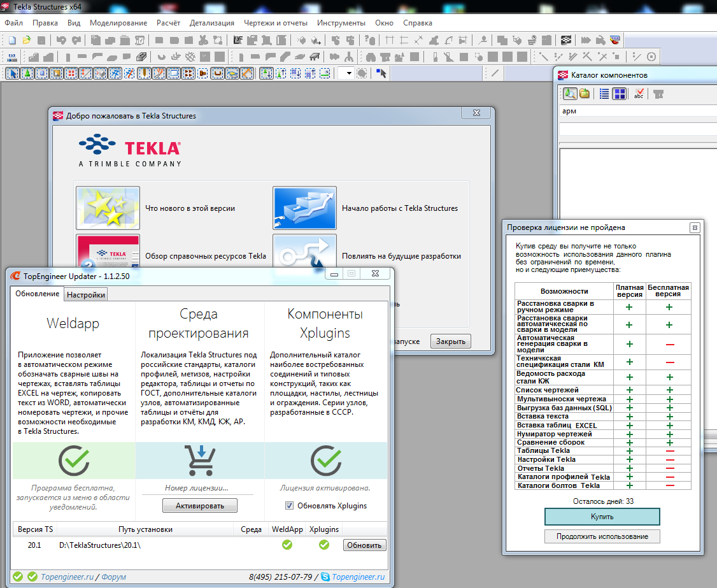This screenshot has height=588, width=717.
Task: Toggle the Обновлять Xplugins checkbox
Action: point(289,506)
